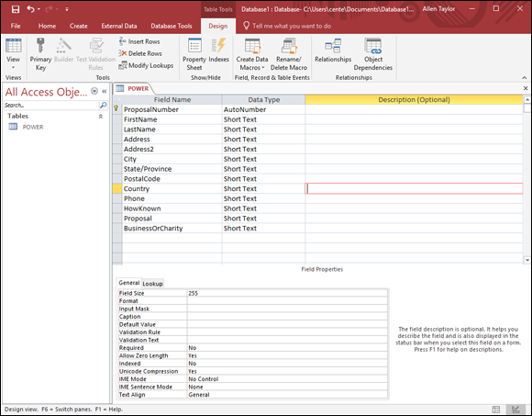Click the PostalCode field name cell
This screenshot has width=532, height=416.
click(x=172, y=179)
